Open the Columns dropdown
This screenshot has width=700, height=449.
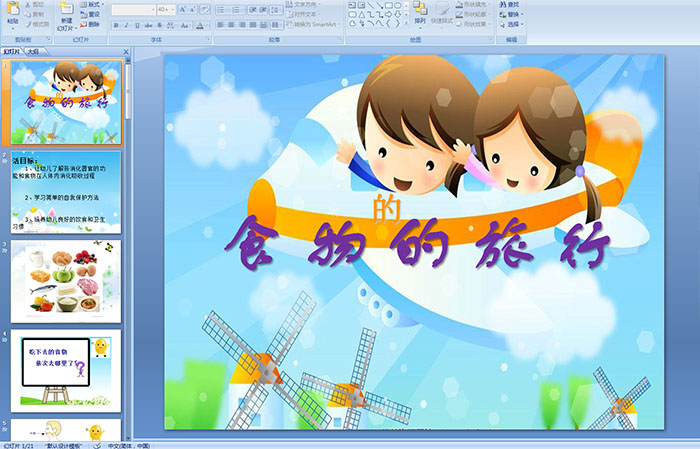click(x=276, y=25)
